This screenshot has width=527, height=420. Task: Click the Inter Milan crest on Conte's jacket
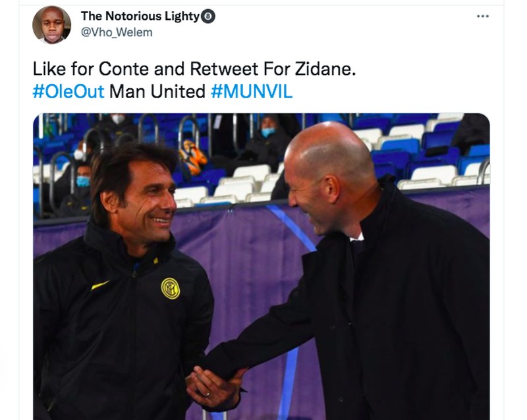coord(170,288)
